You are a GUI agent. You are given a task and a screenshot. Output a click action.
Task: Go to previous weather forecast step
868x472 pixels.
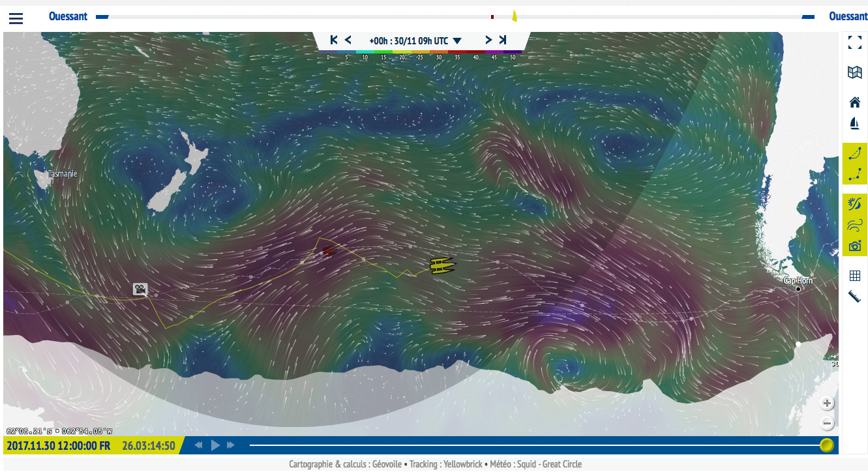tap(348, 40)
